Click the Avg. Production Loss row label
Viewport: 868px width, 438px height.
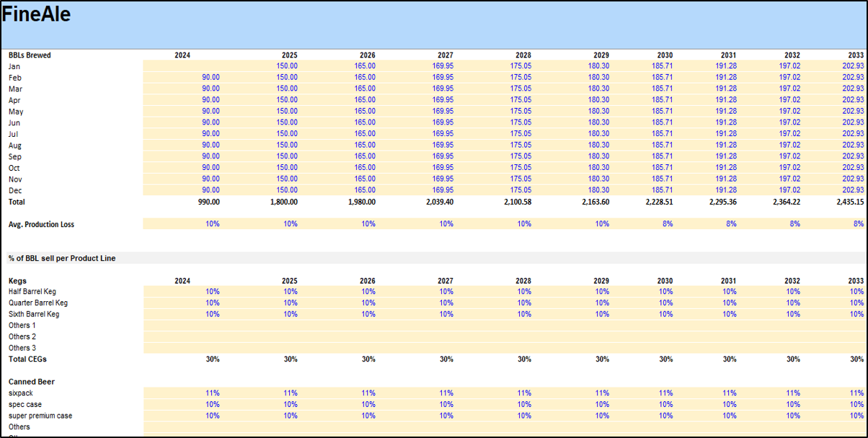tap(41, 224)
